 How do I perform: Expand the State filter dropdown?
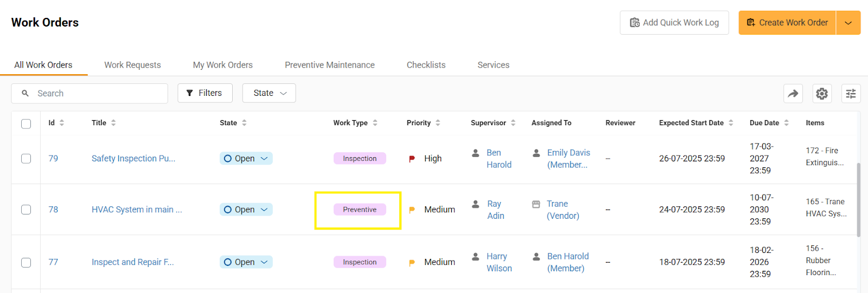[269, 93]
